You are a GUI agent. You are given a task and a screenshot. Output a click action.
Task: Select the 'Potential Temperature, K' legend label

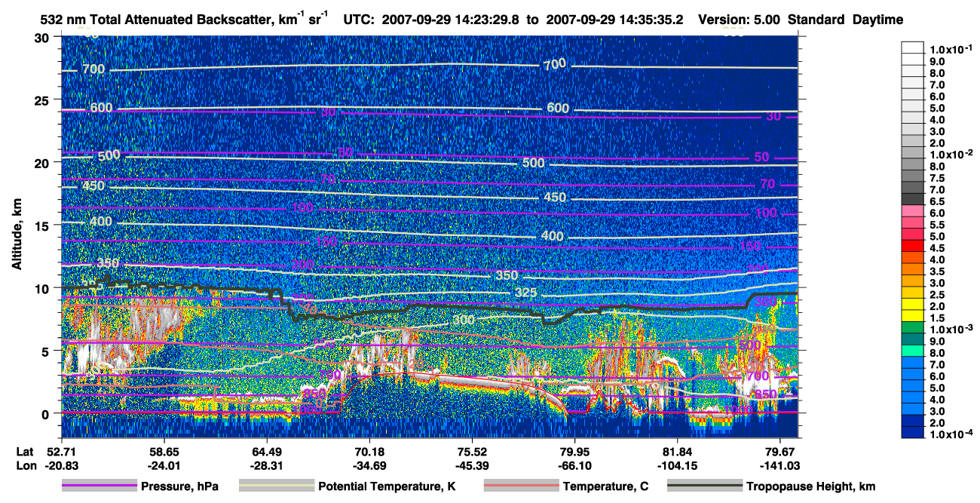387,487
